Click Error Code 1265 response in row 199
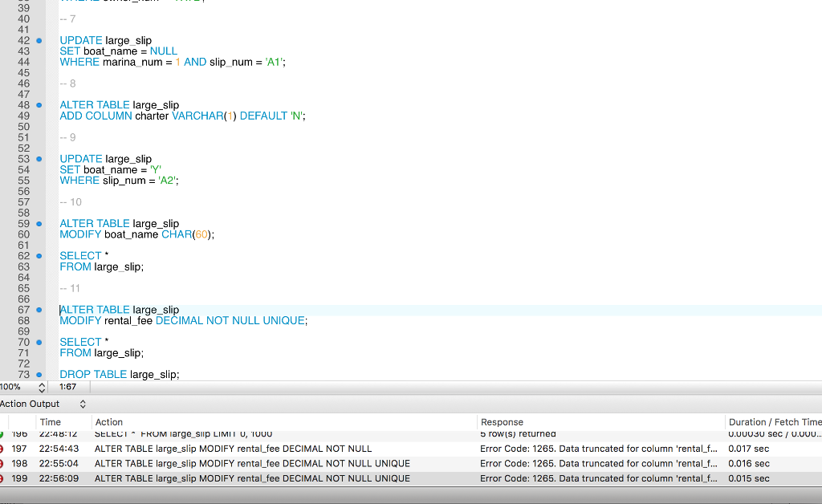The width and height of the screenshot is (822, 504). (599, 478)
